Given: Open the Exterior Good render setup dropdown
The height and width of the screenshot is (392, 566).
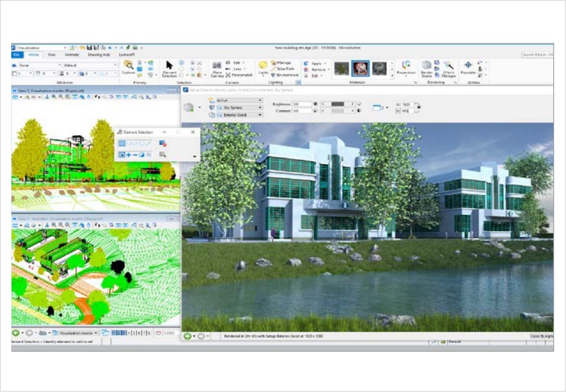Looking at the screenshot, I should (x=260, y=115).
